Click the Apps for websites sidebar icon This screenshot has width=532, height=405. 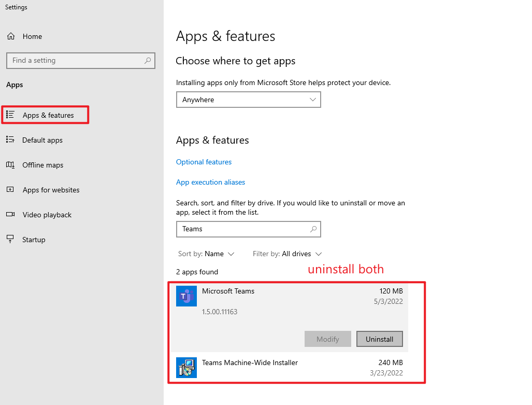10,190
